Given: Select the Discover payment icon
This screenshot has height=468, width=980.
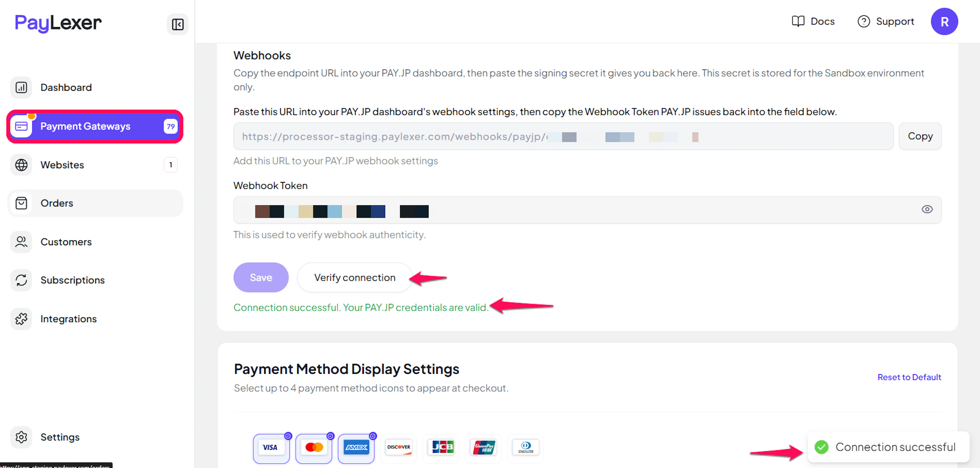Looking at the screenshot, I should pyautogui.click(x=398, y=448).
